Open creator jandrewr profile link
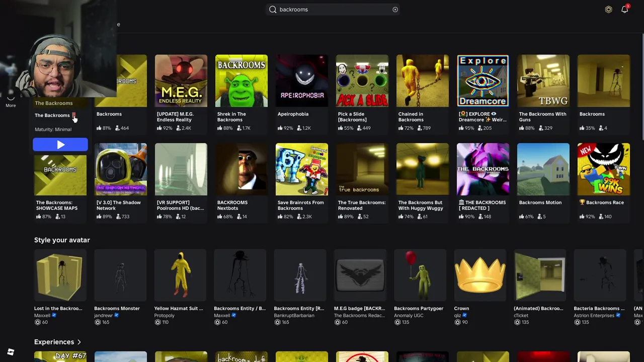 tap(104, 315)
